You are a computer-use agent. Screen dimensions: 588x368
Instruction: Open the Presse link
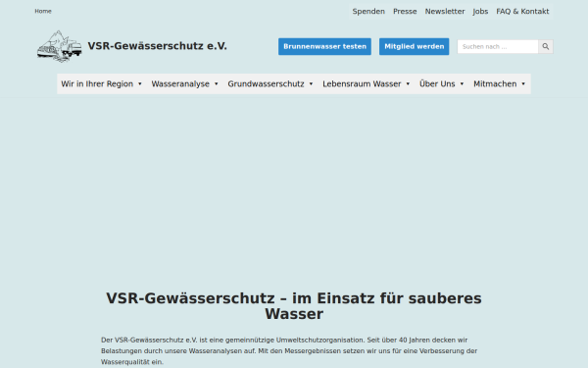405,11
